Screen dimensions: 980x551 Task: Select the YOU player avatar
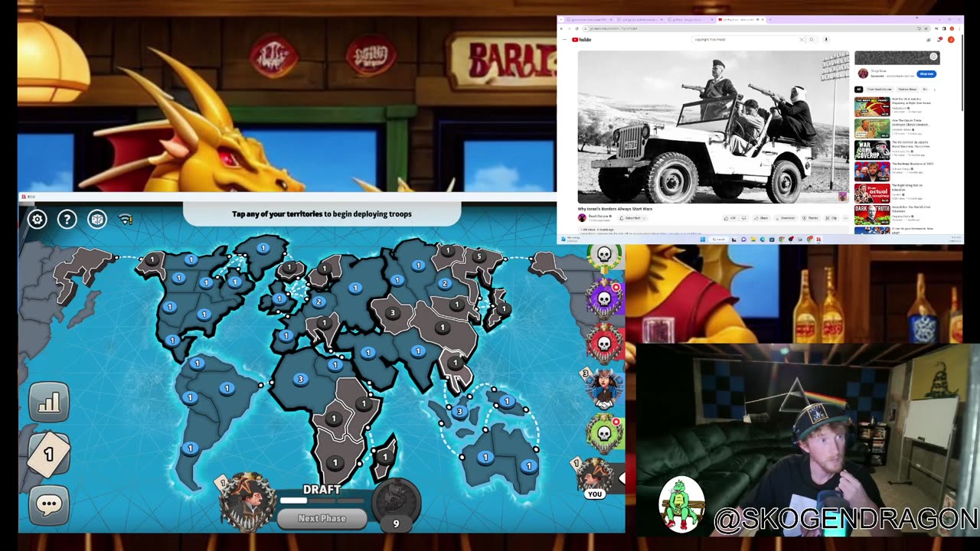[x=595, y=478]
